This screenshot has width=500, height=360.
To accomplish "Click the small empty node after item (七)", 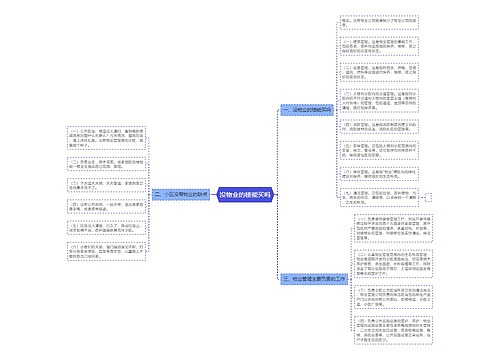I will click(429, 197).
